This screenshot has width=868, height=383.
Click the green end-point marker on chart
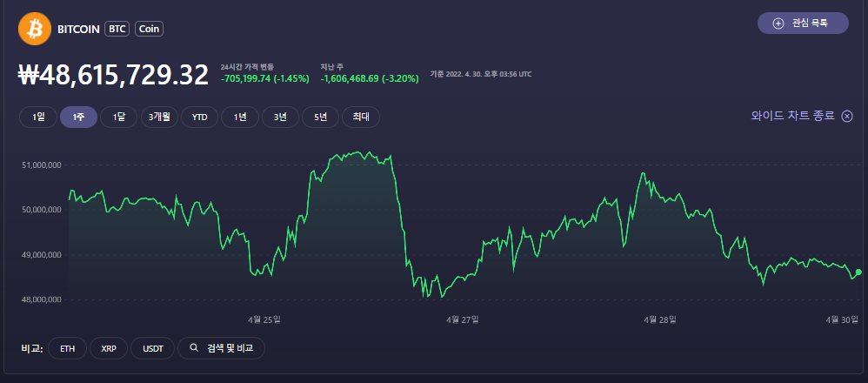[858, 272]
